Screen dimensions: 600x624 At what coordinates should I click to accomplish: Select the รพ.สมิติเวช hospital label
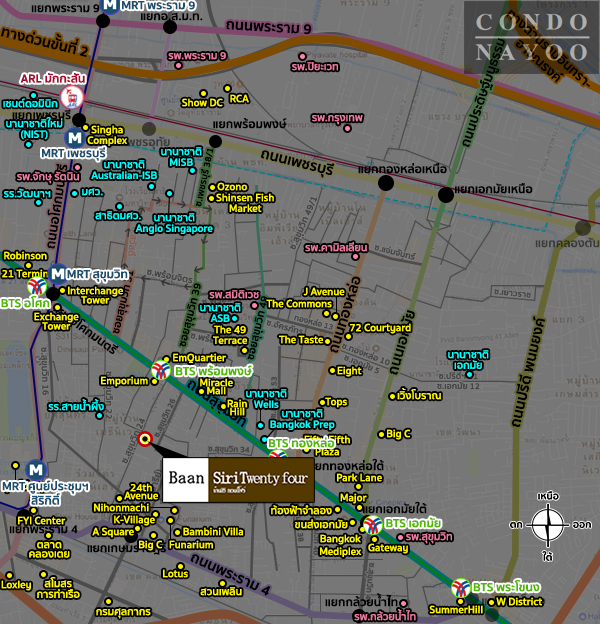click(x=234, y=294)
